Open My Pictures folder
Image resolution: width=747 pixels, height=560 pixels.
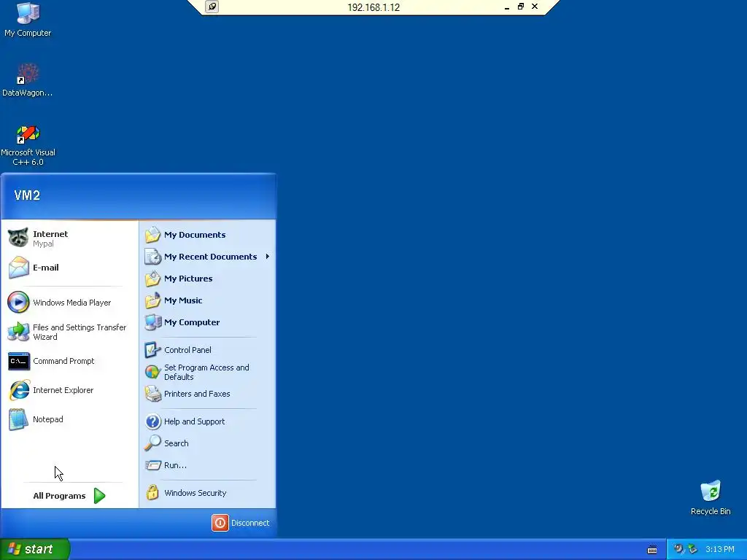click(207, 279)
